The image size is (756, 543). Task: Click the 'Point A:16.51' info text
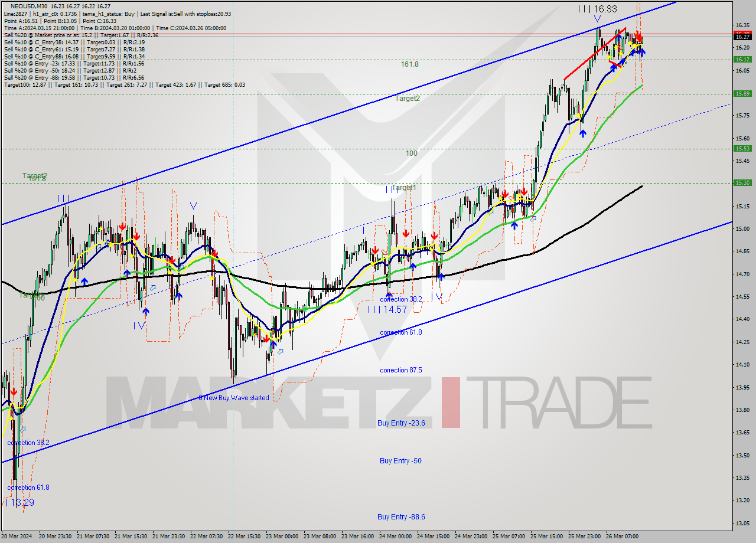click(21, 21)
